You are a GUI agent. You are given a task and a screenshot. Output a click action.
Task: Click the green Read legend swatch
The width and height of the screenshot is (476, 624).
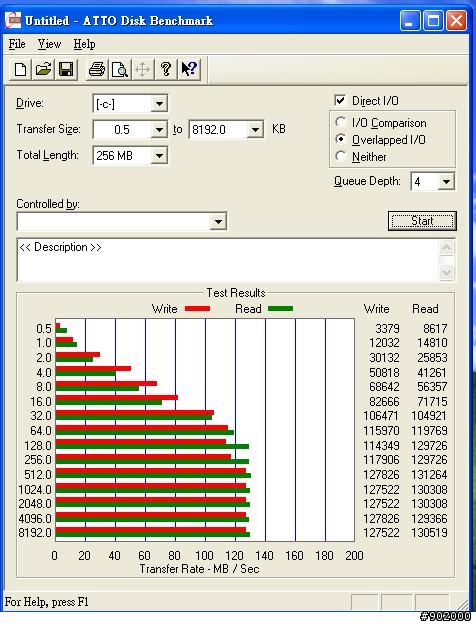281,308
